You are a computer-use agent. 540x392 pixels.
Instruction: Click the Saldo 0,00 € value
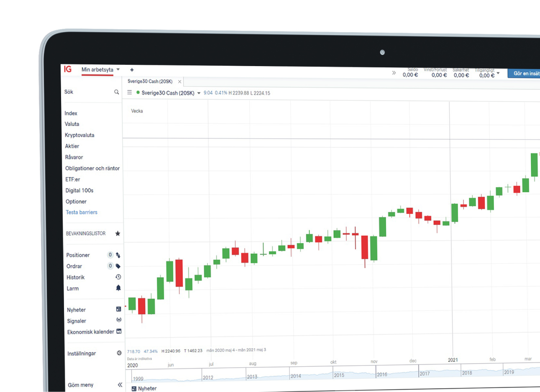(410, 75)
